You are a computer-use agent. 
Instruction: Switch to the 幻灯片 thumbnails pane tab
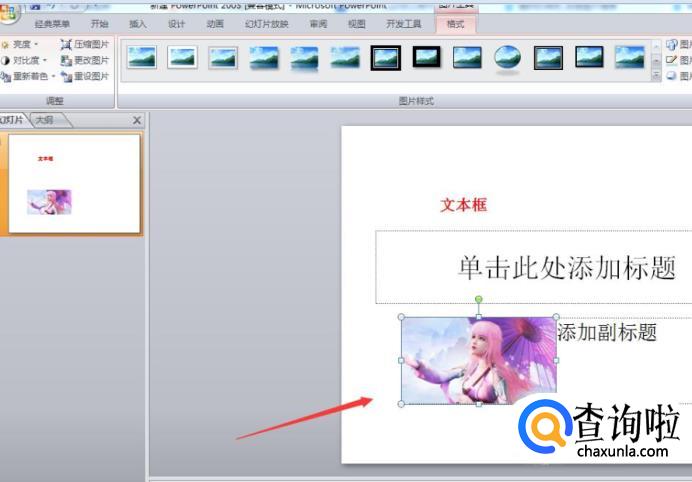[x=12, y=120]
